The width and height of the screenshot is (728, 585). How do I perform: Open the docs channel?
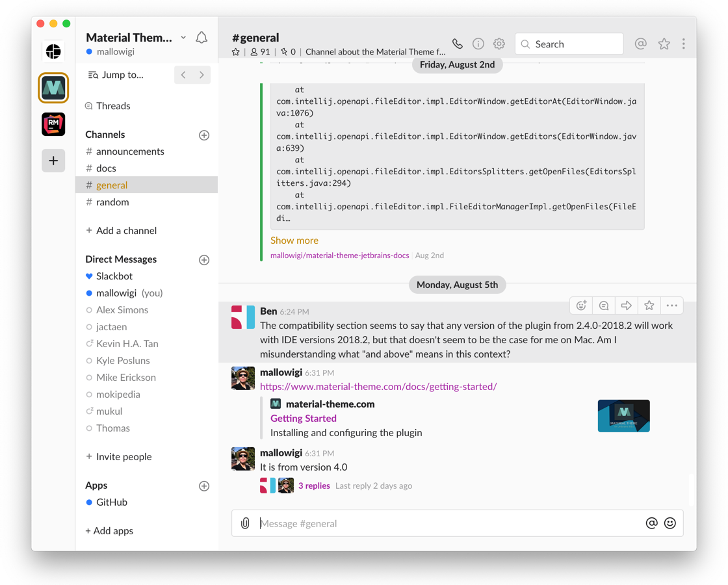pos(147,168)
